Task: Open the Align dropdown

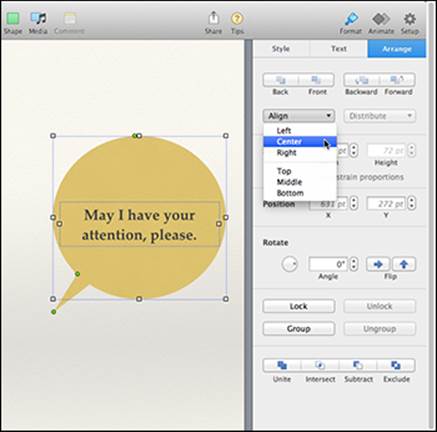Action: point(299,116)
